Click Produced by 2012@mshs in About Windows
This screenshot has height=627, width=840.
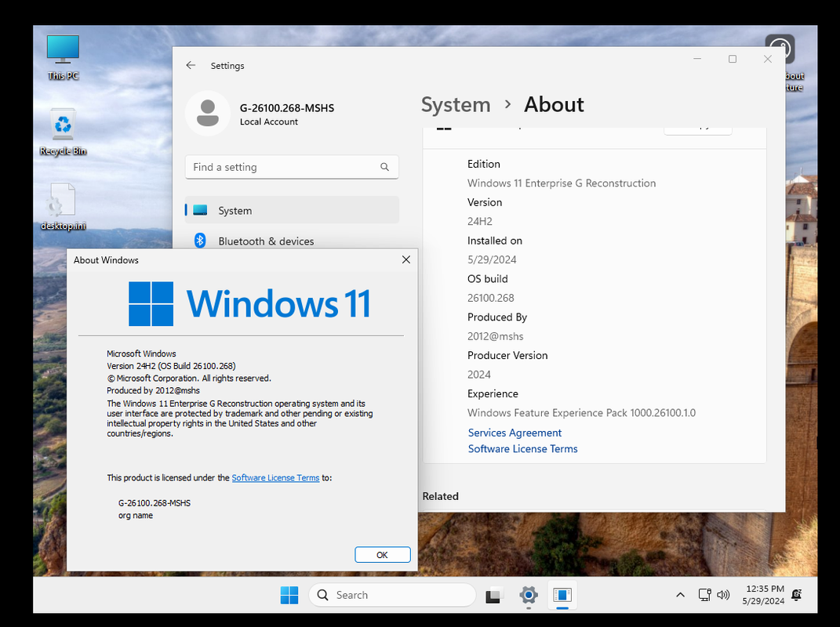(x=153, y=391)
